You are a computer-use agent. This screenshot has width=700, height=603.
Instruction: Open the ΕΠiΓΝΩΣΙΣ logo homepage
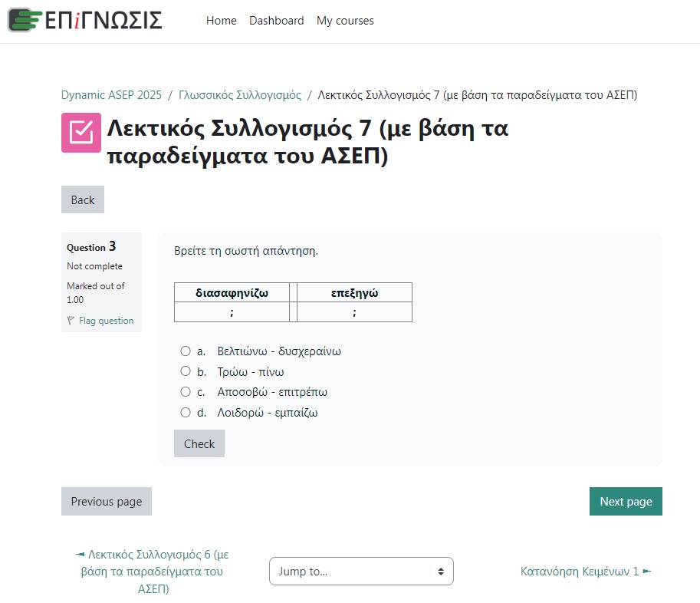[85, 20]
